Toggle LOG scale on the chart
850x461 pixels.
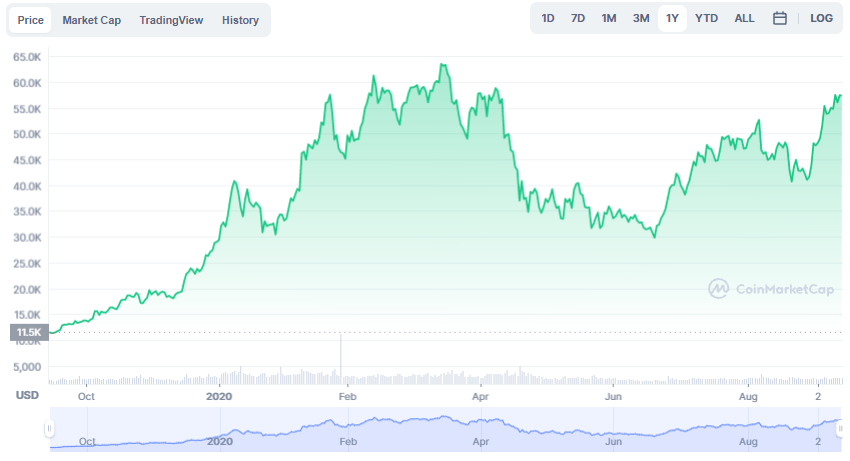[821, 18]
